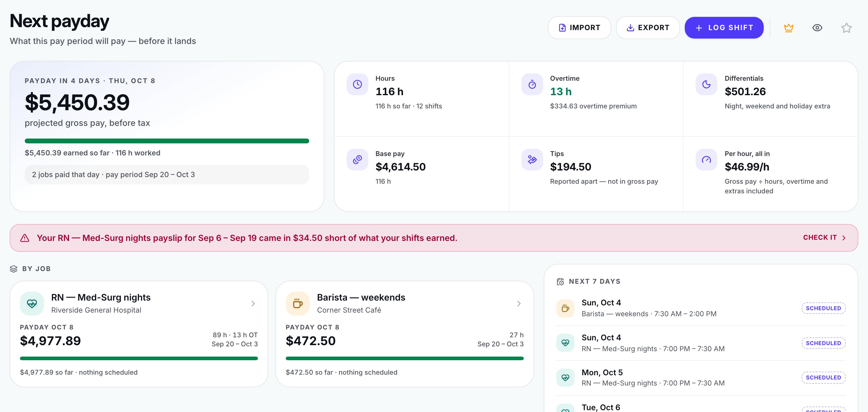Click the calendar icon next to Next 7 Days

560,281
